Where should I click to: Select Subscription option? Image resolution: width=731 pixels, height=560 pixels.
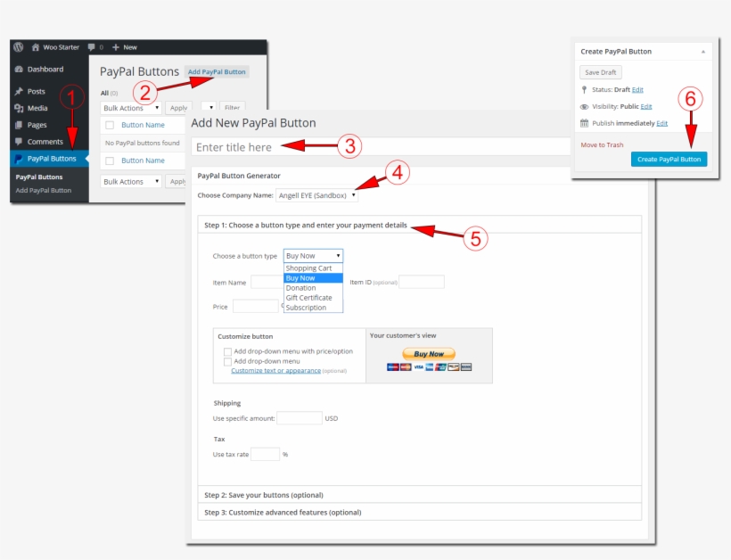313,308
